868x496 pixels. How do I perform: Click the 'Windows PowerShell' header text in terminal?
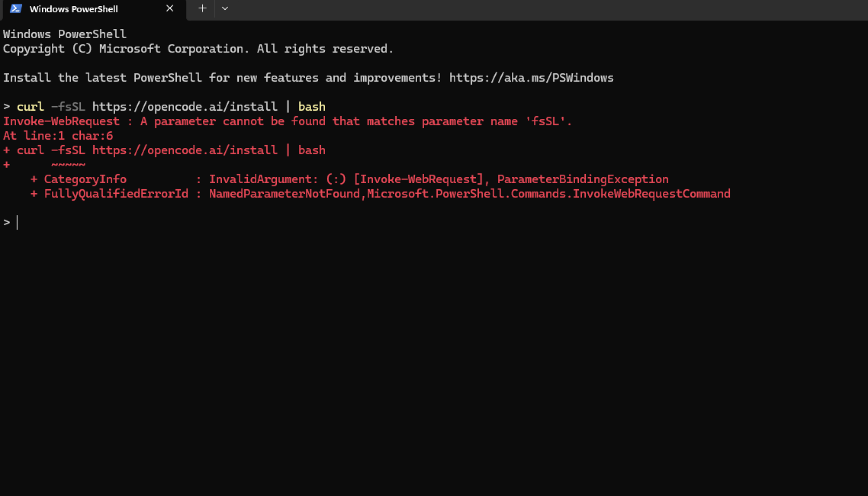coord(65,34)
